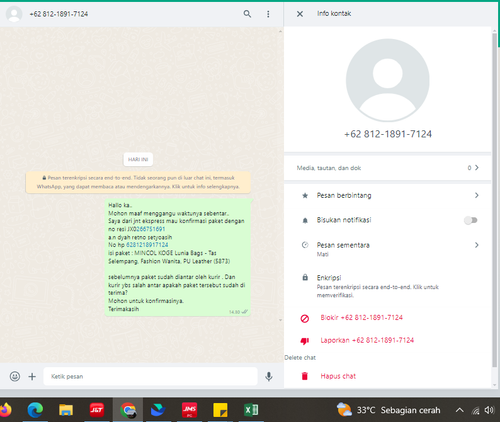Image resolution: width=500 pixels, height=422 pixels.
Task: Click Hapus chat
Action: [x=338, y=376]
